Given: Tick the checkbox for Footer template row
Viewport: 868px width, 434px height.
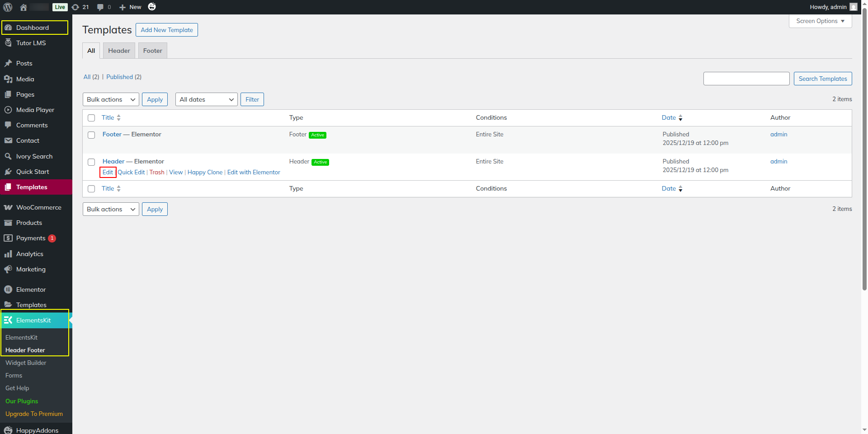Looking at the screenshot, I should click(91, 135).
